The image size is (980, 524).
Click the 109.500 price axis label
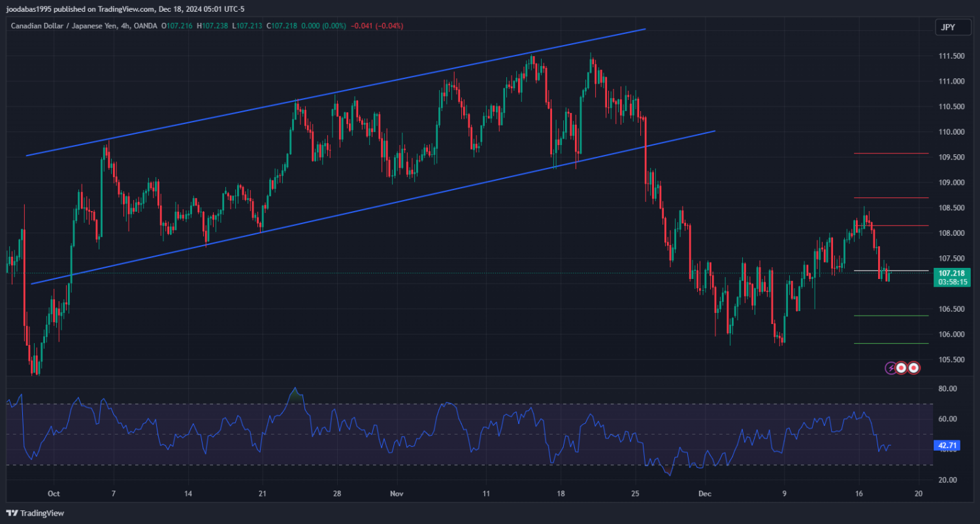951,157
